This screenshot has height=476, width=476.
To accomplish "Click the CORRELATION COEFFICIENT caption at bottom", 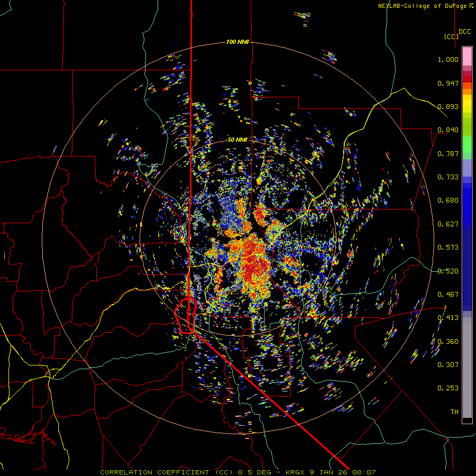I will point(238,472).
